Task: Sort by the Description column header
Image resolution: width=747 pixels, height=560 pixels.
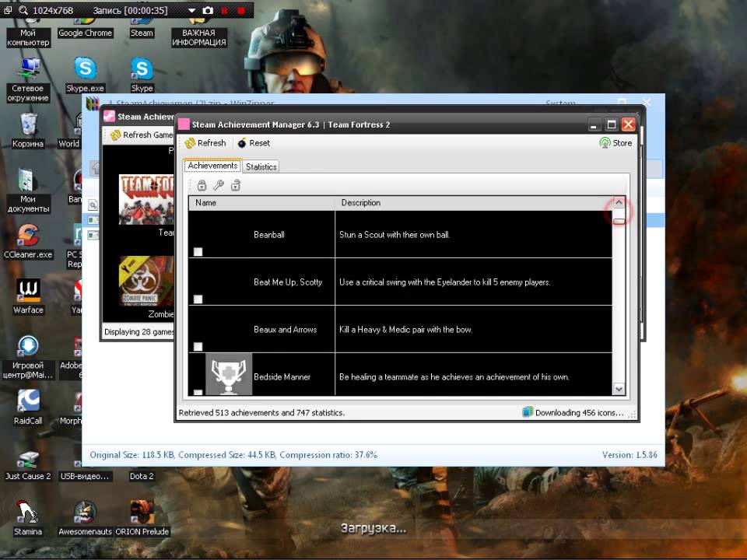Action: pos(474,203)
